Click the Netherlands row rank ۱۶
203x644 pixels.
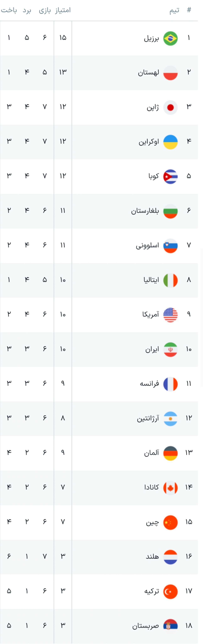click(189, 556)
